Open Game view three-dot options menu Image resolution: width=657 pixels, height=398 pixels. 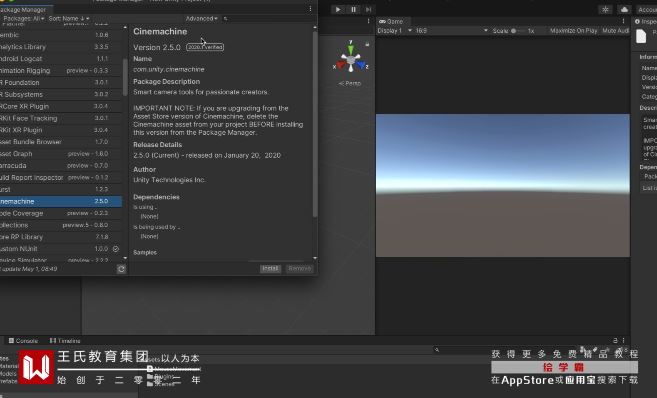pyautogui.click(x=623, y=21)
